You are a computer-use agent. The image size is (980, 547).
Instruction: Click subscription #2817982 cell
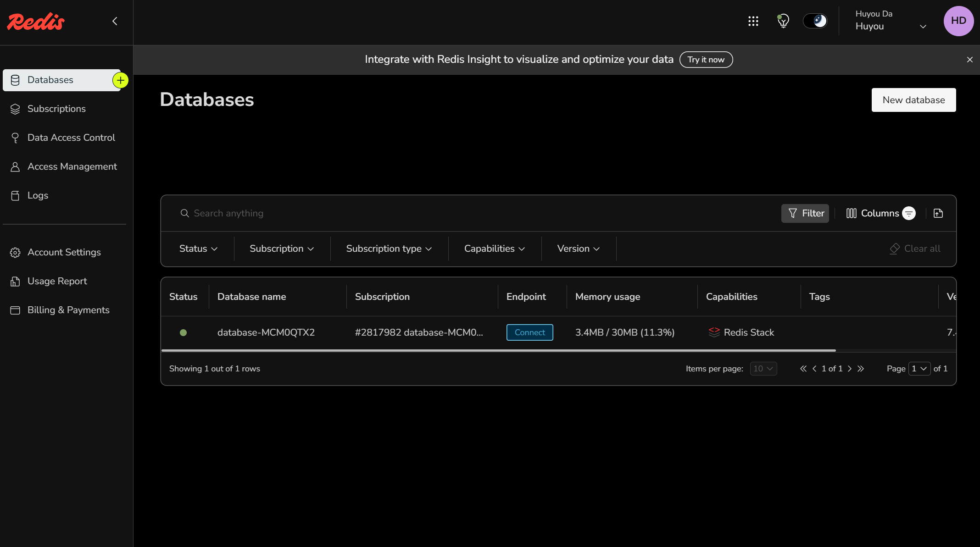click(x=419, y=332)
